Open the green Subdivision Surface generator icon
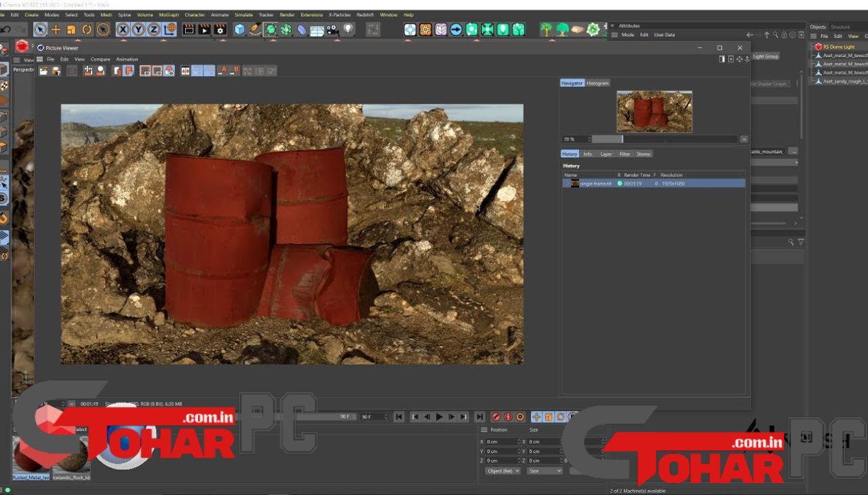 (x=271, y=29)
